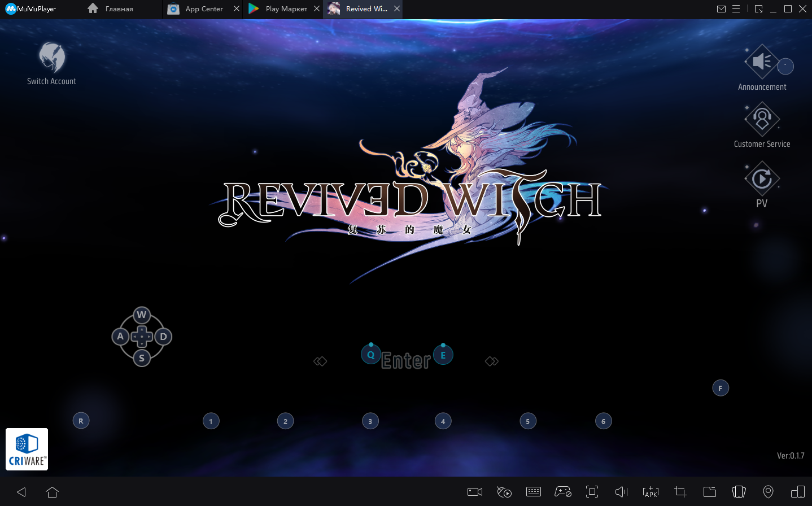
Task: Take a screenshot with the crop icon
Action: pyautogui.click(x=680, y=492)
